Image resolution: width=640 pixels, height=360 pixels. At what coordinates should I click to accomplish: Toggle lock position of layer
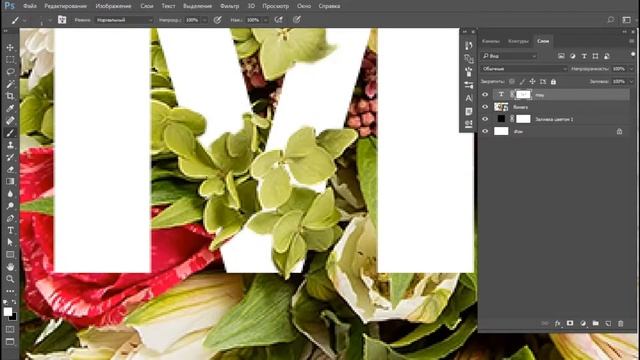coord(532,82)
